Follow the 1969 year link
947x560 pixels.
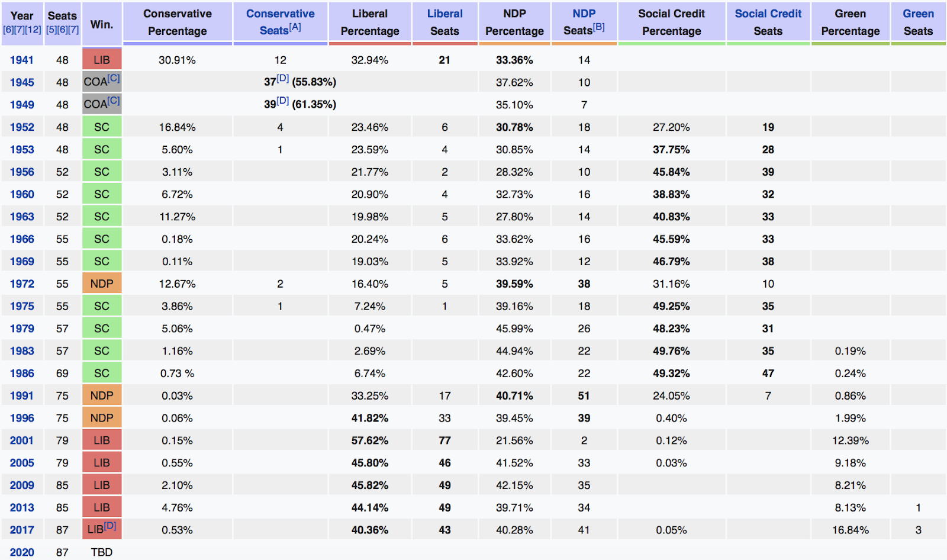click(22, 262)
